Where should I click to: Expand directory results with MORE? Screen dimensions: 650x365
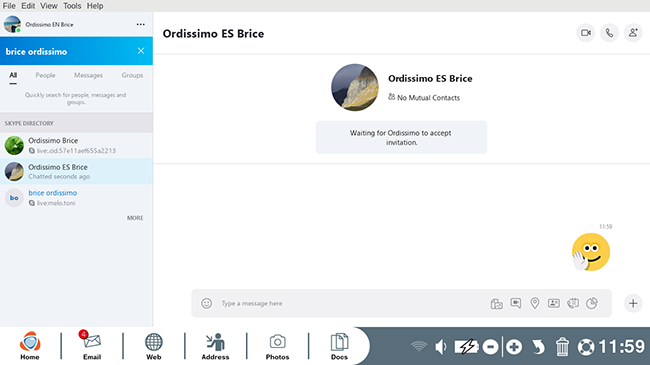(135, 218)
